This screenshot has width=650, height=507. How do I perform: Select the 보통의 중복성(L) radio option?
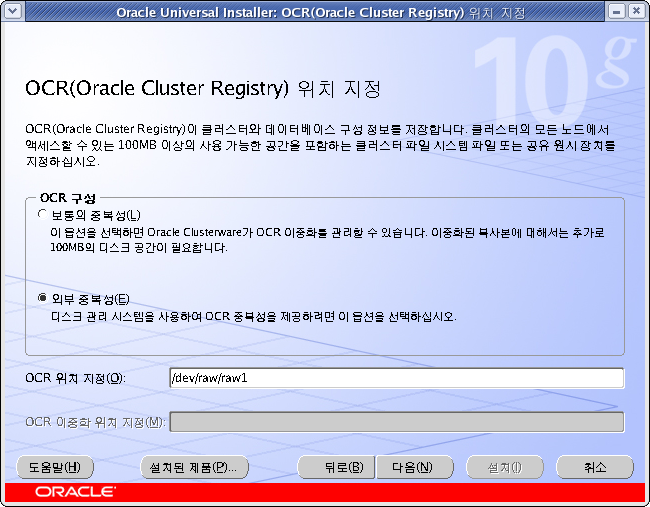42,214
